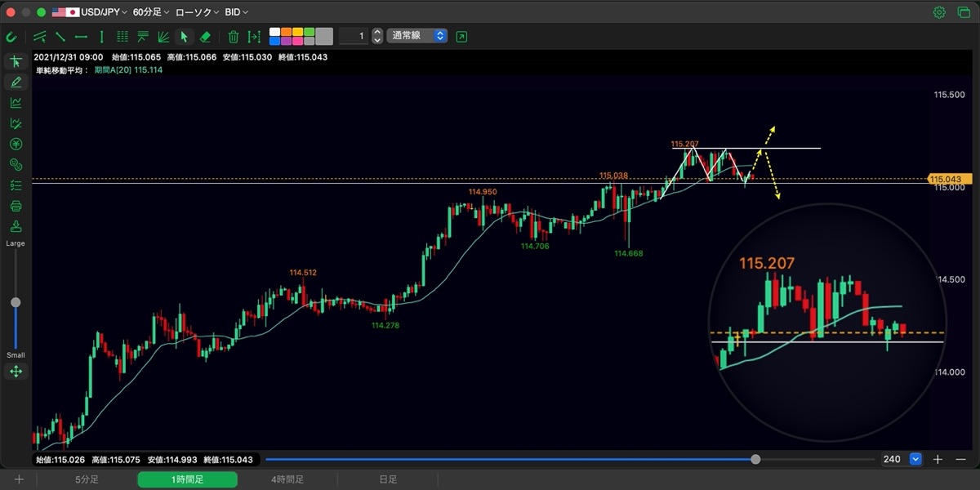Toggle the move crosshair button below Small
980x490 pixels.
tap(16, 372)
